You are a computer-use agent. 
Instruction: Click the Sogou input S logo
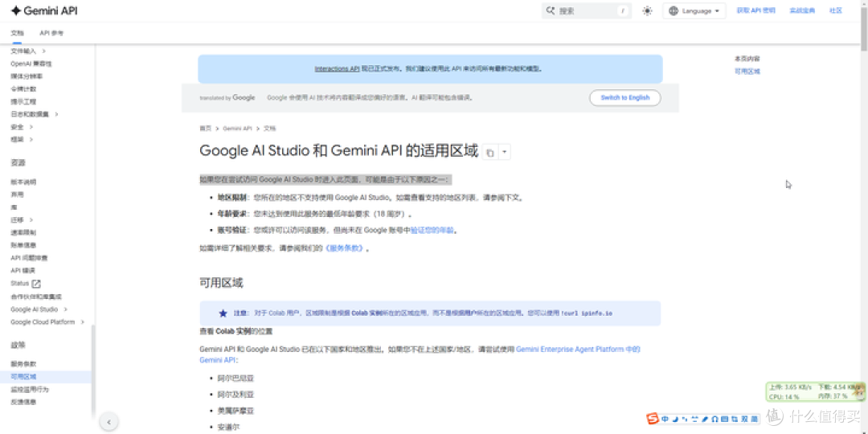[x=653, y=419]
